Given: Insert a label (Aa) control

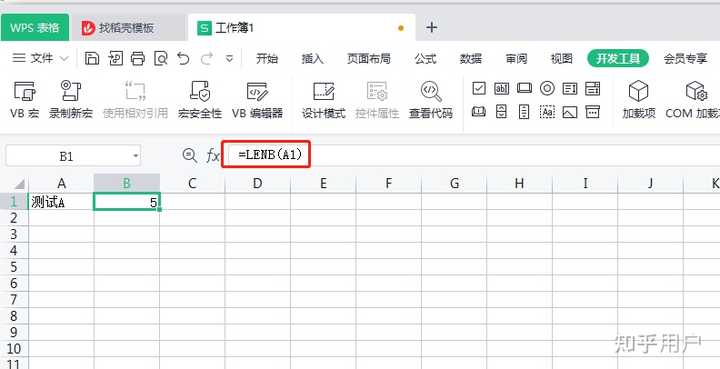Looking at the screenshot, I should [x=547, y=112].
